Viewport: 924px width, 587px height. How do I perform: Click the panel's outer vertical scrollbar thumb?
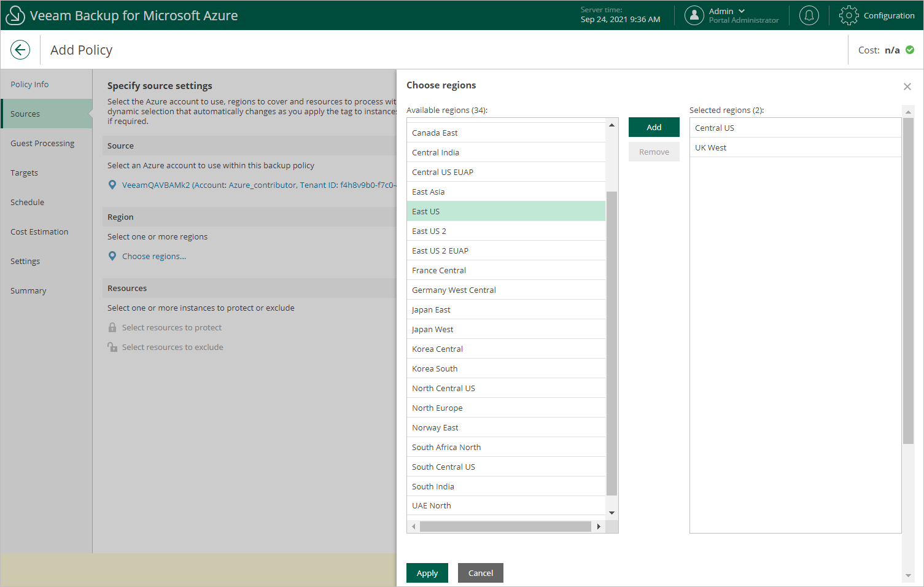coord(909,281)
